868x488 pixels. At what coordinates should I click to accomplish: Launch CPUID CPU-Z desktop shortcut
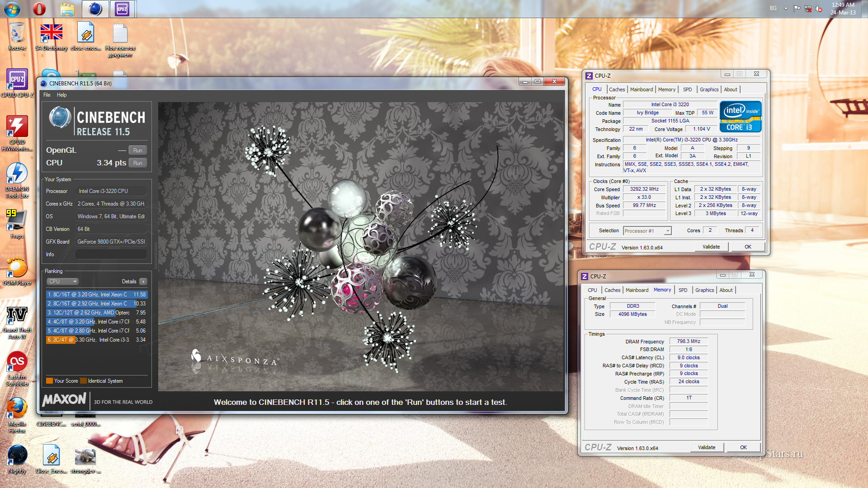(17, 83)
